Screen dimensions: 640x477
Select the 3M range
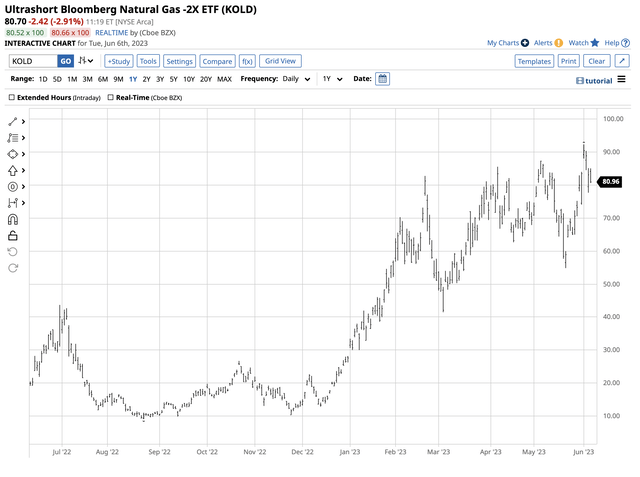click(87, 79)
